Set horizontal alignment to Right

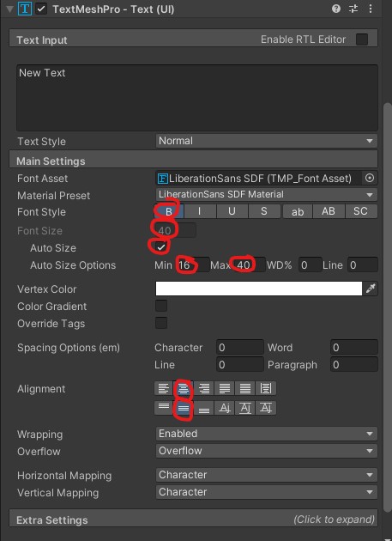click(x=204, y=389)
